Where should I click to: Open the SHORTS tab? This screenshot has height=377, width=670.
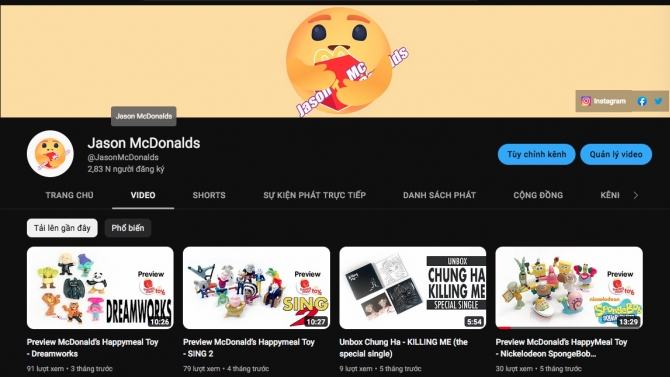pyautogui.click(x=209, y=195)
